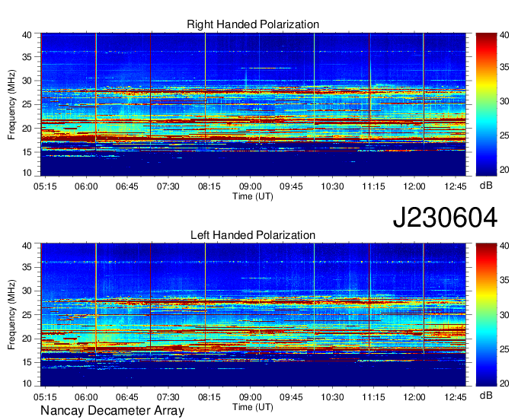This screenshot has height=420, width=518.
Task: Click the Left Handed spectrogram image
Action: [x=253, y=315]
